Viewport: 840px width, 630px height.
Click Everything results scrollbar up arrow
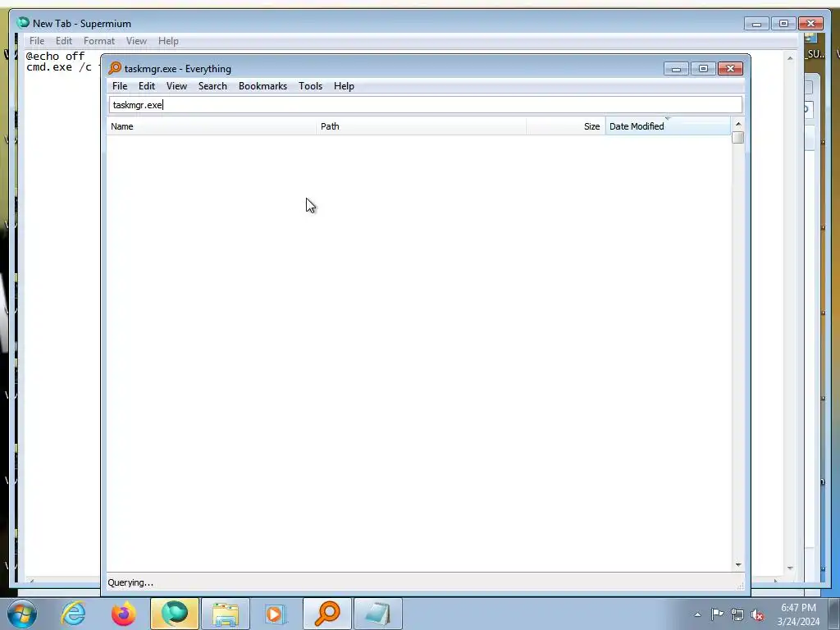tap(738, 124)
